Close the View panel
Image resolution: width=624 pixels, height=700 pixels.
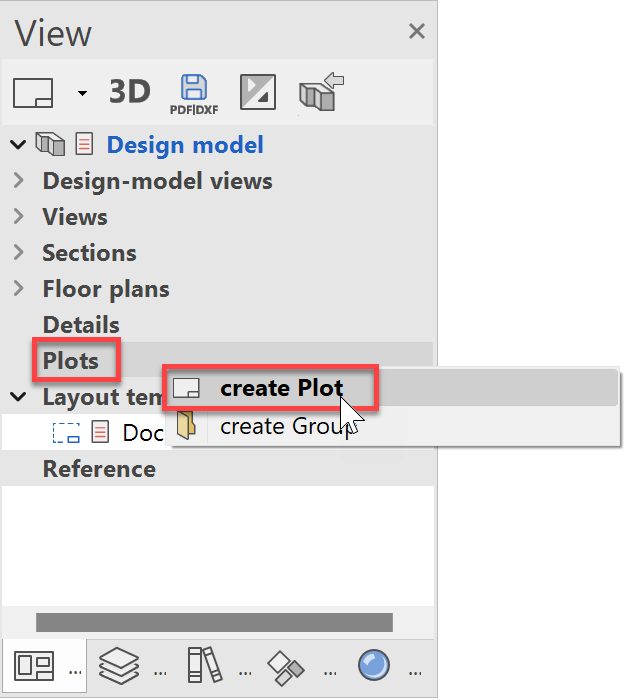click(416, 31)
